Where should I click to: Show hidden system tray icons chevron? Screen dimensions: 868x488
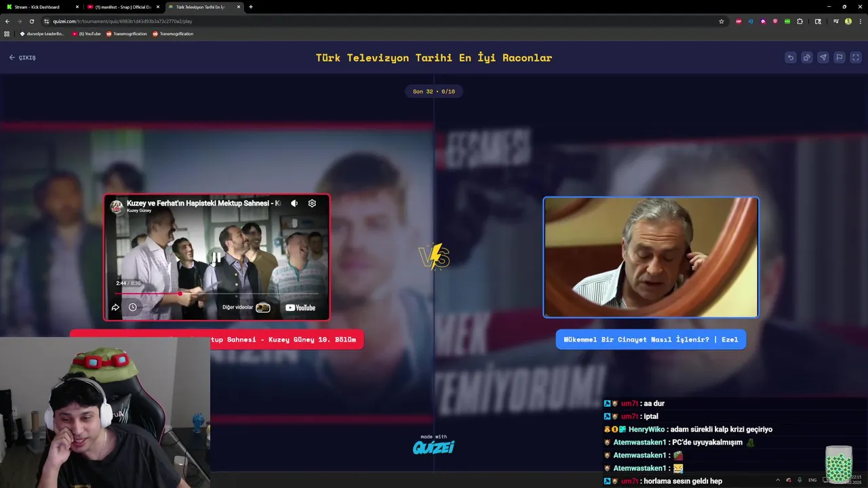(x=778, y=480)
